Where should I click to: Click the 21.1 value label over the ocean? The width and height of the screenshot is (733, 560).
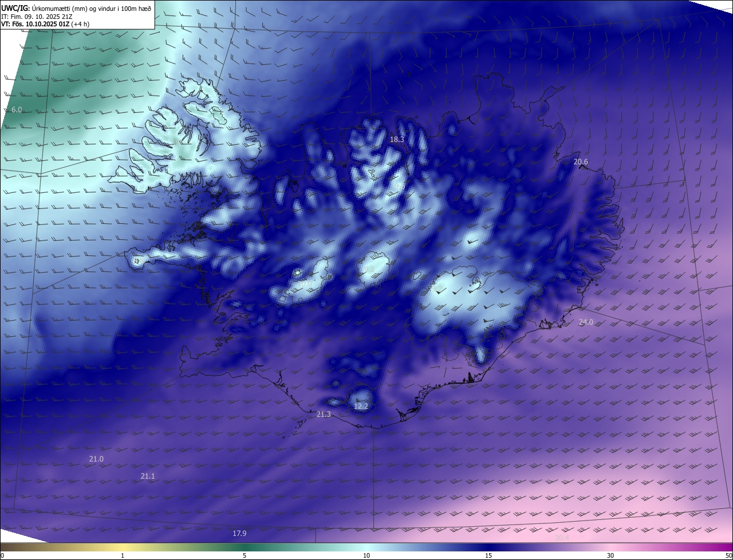[x=148, y=476]
